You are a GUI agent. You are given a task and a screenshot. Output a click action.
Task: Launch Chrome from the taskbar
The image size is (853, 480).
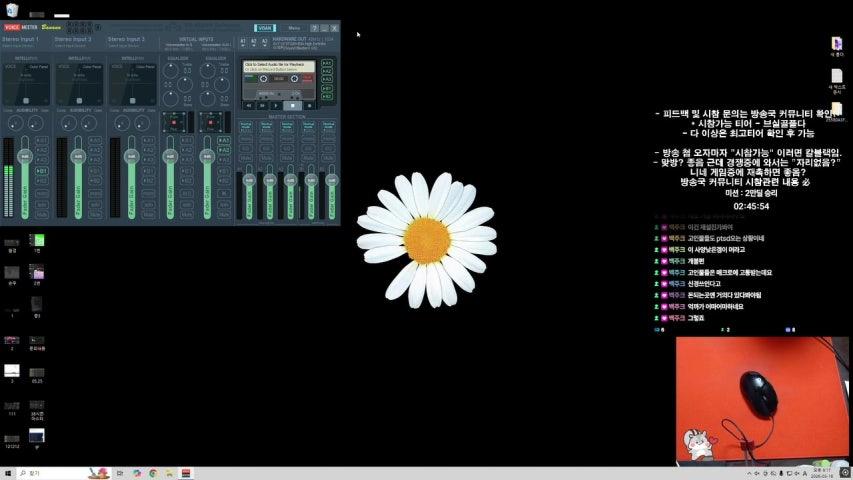(153, 473)
